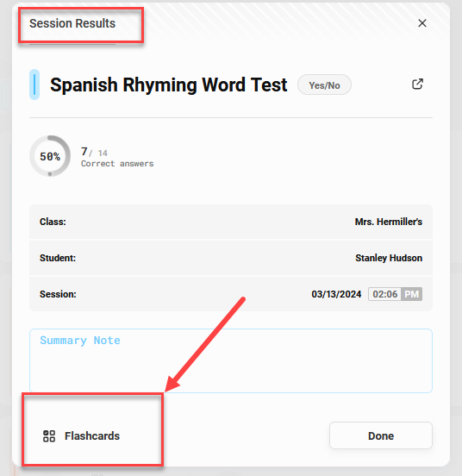Click the Spanish Rhyming Word Test title

click(x=169, y=85)
